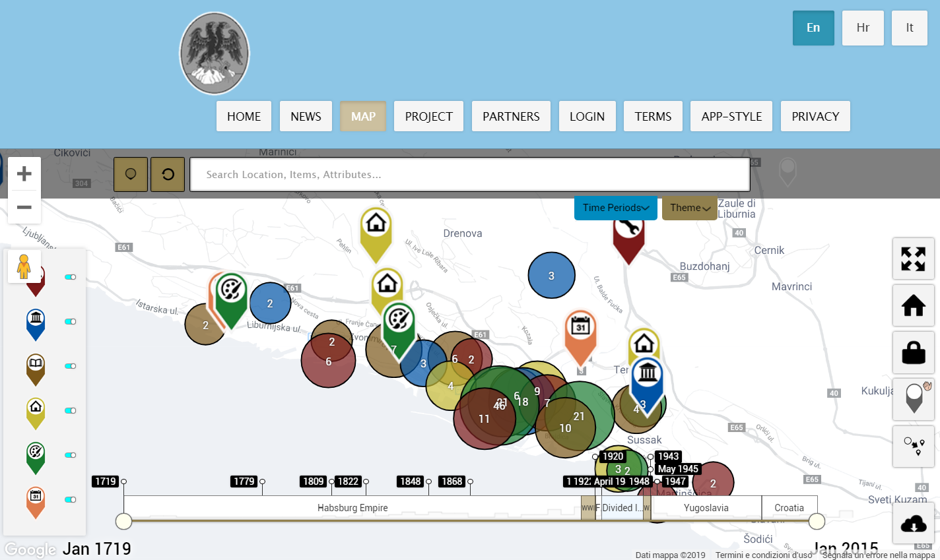Click the fullscreen expand arrows icon
940x560 pixels.
(x=913, y=259)
